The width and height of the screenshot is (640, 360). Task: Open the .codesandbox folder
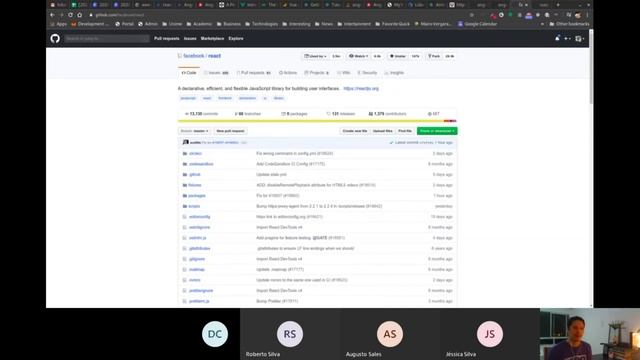pos(201,164)
